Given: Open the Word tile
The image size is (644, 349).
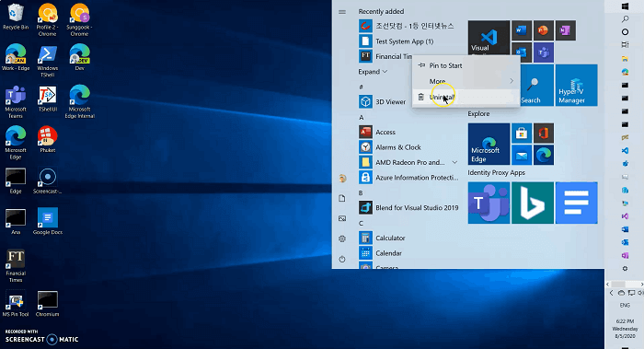Looking at the screenshot, I should click(522, 30).
